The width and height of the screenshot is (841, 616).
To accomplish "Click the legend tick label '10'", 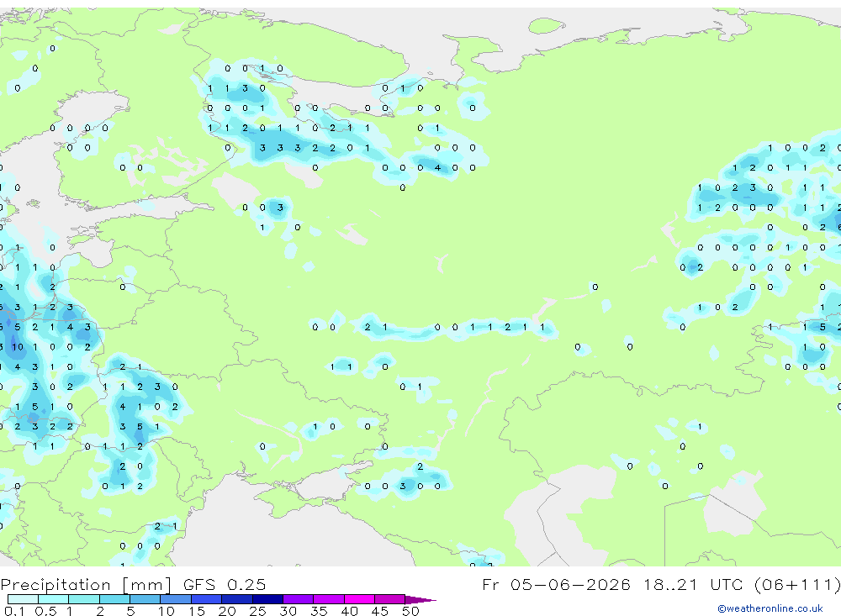I will coord(167,611).
